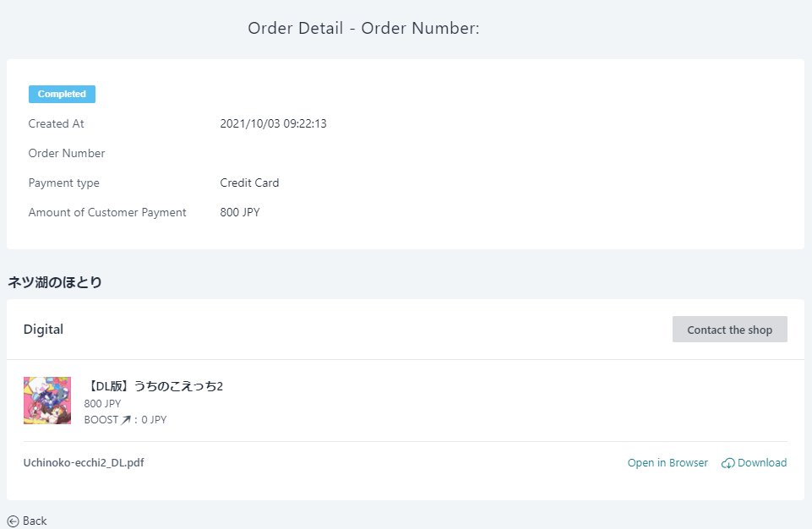
Task: Click the BOOST upward arrow icon
Action: click(126, 420)
